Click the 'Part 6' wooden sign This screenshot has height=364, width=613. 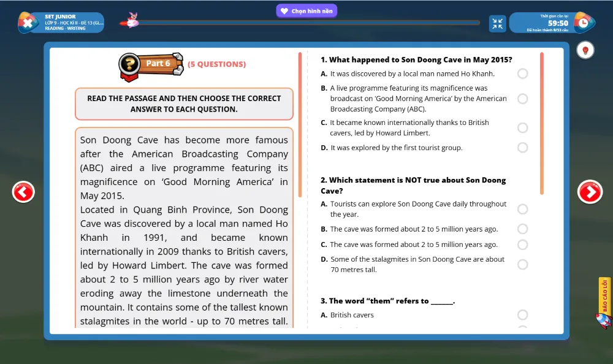pyautogui.click(x=158, y=63)
